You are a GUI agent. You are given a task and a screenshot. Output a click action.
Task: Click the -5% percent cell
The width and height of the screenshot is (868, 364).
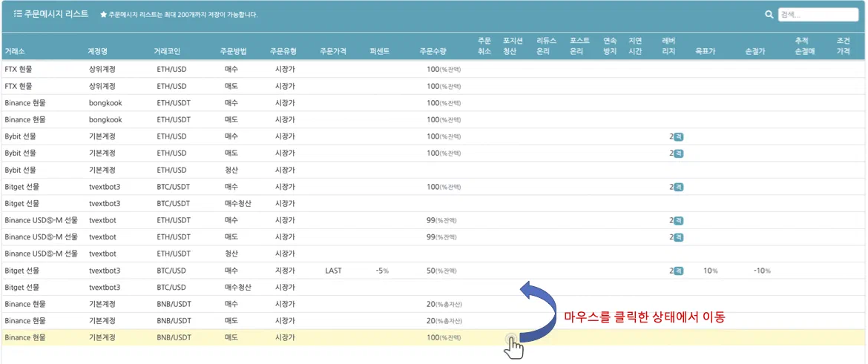click(x=382, y=271)
